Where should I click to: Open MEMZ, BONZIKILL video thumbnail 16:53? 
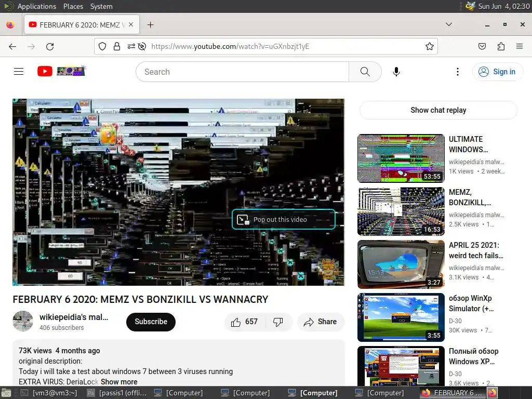(x=401, y=211)
